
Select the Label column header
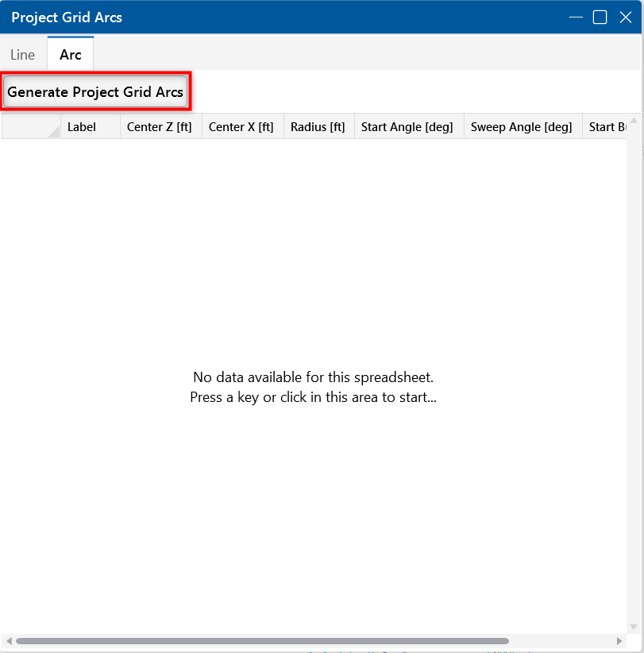click(91, 126)
